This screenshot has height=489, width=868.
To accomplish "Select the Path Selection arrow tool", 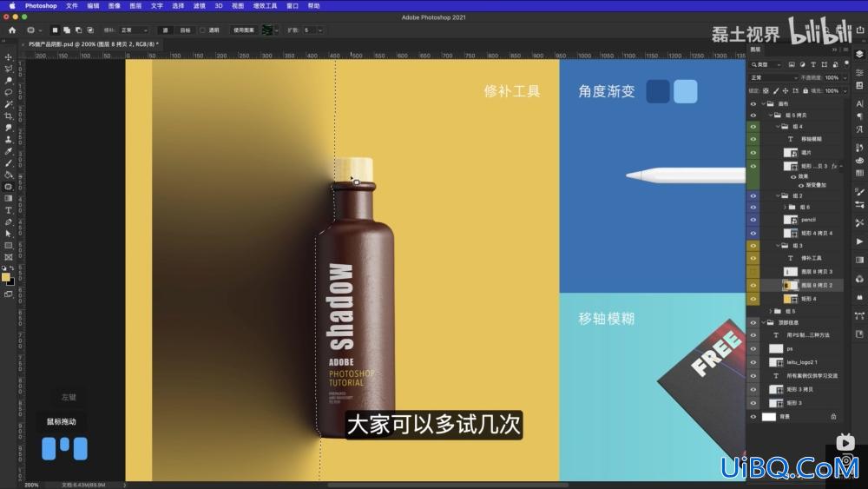I will pyautogui.click(x=9, y=234).
